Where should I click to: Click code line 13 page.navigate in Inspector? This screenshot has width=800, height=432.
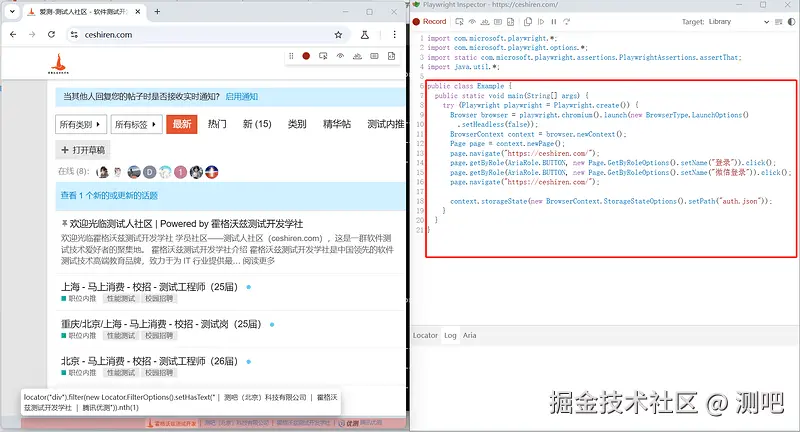(x=525, y=153)
